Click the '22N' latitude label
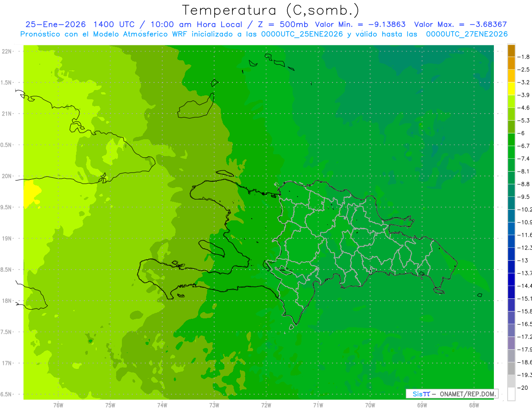The height and width of the screenshot is (411, 532). [x=7, y=51]
